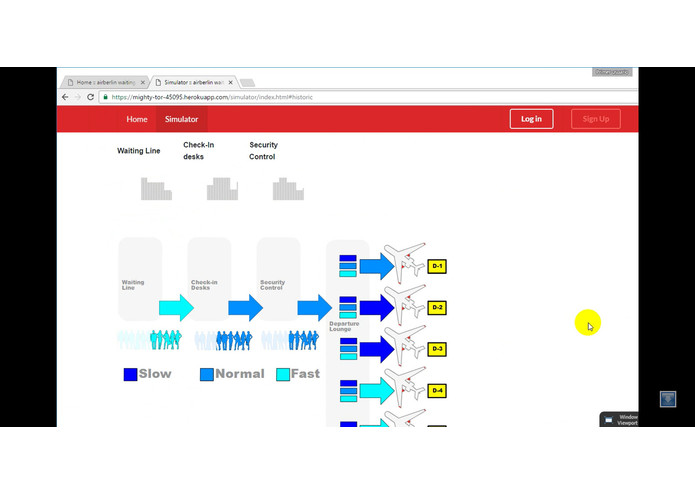Viewport: 695px width, 494px height.
Task: Click the airplane at gate D-3
Action: click(404, 346)
